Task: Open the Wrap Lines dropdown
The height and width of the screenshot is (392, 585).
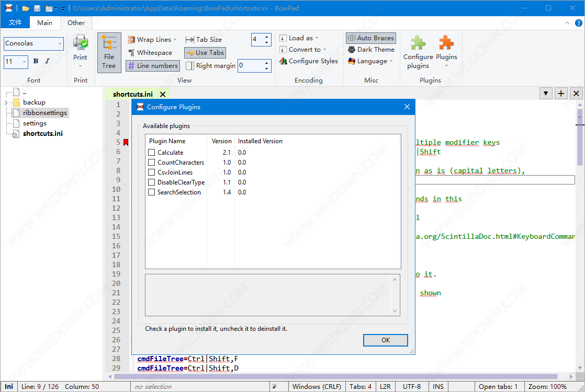Action: 175,40
